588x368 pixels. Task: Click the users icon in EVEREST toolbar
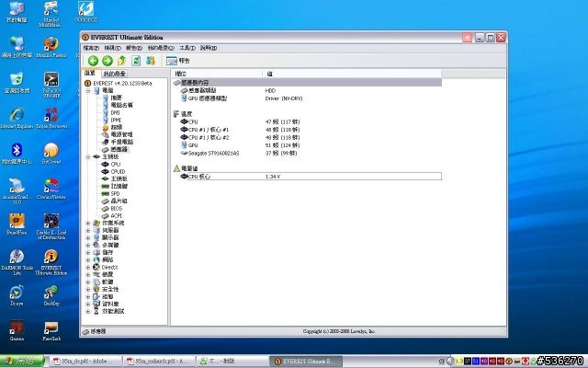coord(151,61)
